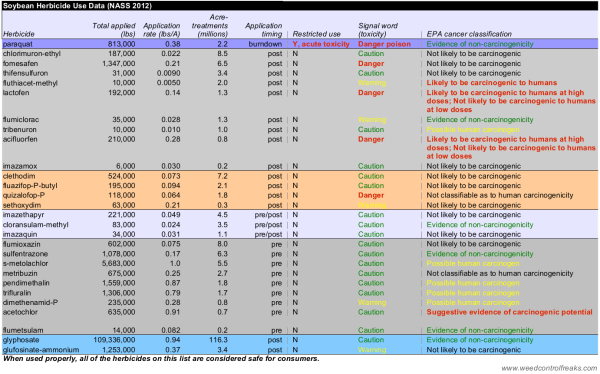Click the 'fluthiacet-methyl' herbicide name
The width and height of the screenshot is (600, 374).
[x=30, y=83]
